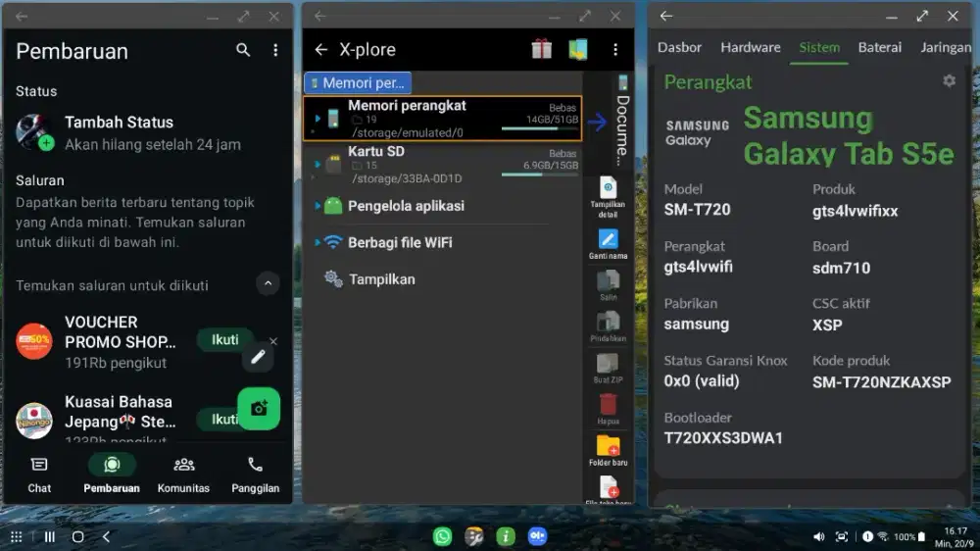This screenshot has width=980, height=551.
Task: Click the SM-T720 model value
Action: pyautogui.click(x=698, y=210)
